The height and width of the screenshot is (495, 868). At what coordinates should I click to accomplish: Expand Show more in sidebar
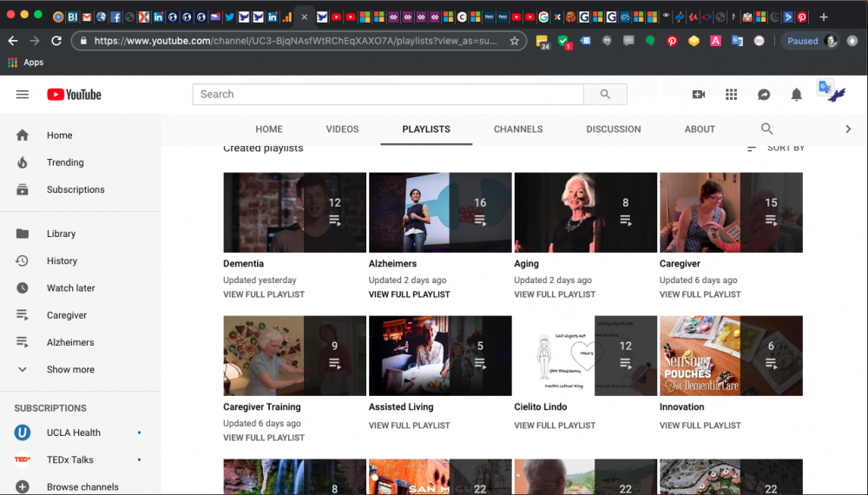[x=70, y=369]
